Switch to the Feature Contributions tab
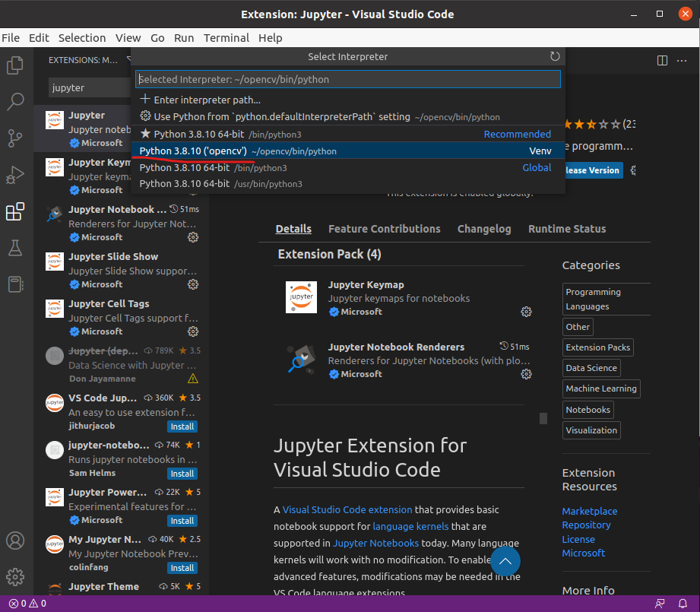Screen dimensions: 700x612 (x=385, y=229)
